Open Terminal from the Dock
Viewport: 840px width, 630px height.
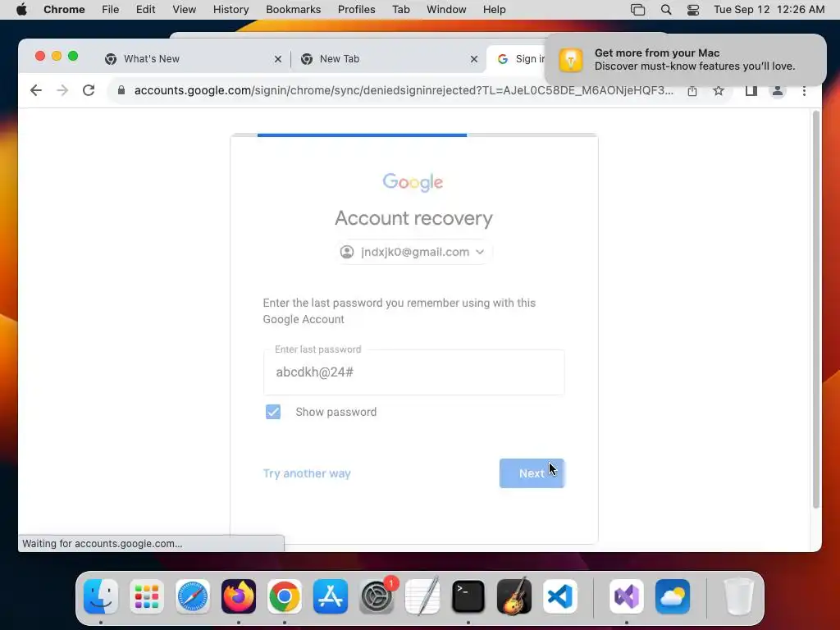tap(468, 596)
